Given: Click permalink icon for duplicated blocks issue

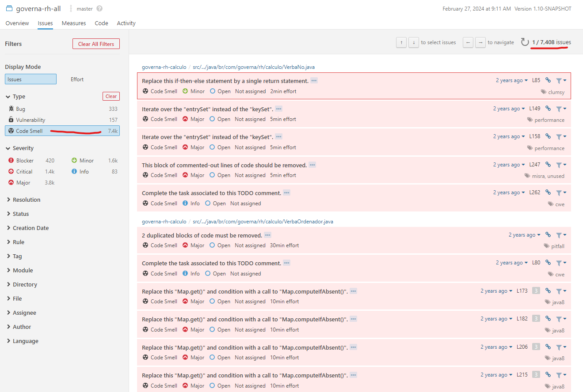Looking at the screenshot, I should point(548,235).
